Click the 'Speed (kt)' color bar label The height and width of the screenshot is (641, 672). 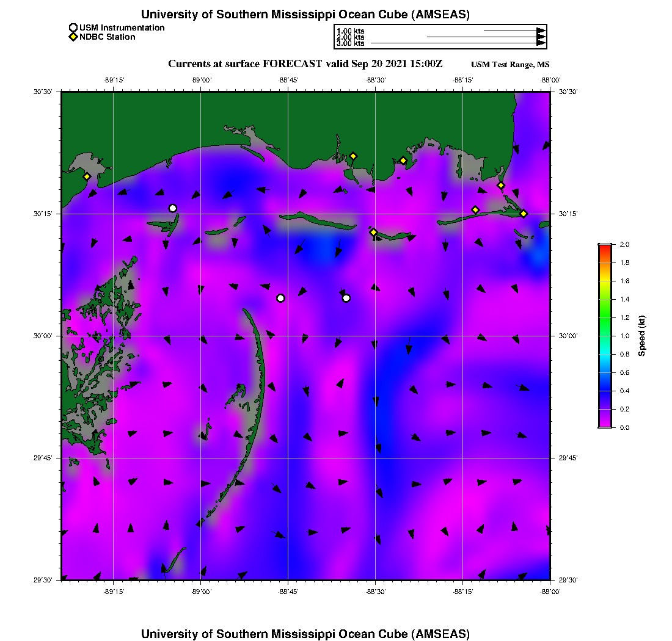pyautogui.click(x=641, y=336)
